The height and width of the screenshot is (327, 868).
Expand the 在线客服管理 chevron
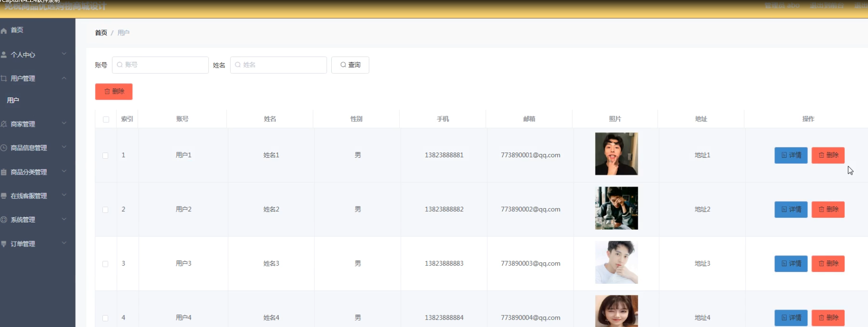pyautogui.click(x=64, y=195)
